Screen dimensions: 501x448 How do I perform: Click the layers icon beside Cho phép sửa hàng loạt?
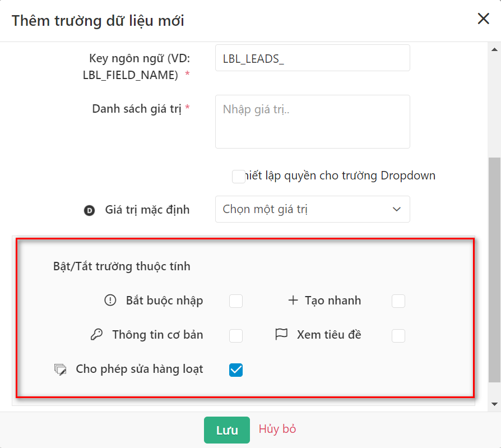point(60,370)
